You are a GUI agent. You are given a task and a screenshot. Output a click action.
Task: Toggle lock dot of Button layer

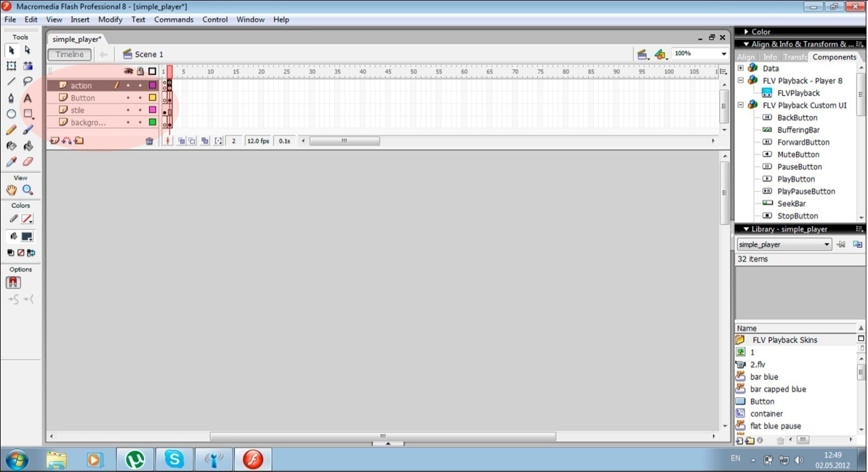[x=140, y=98]
